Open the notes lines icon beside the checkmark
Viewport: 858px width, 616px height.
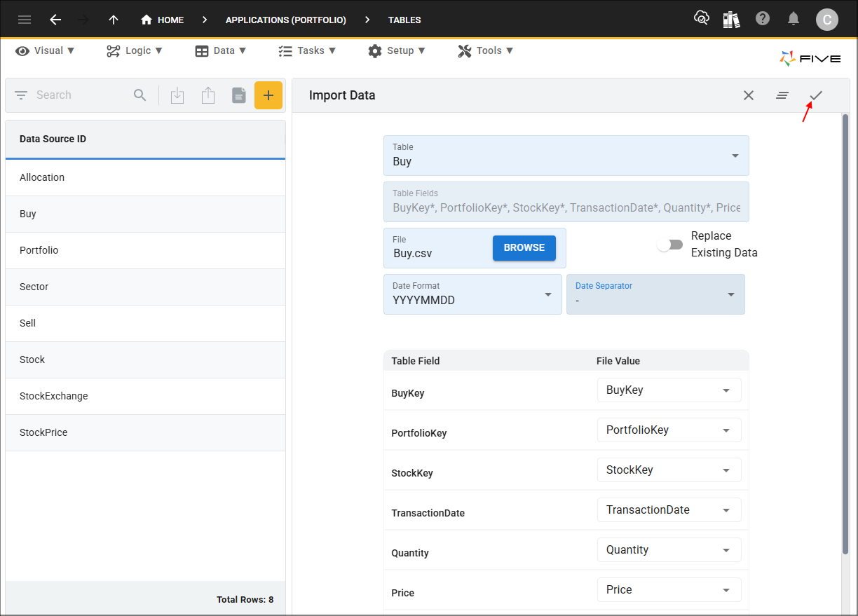[x=782, y=95]
